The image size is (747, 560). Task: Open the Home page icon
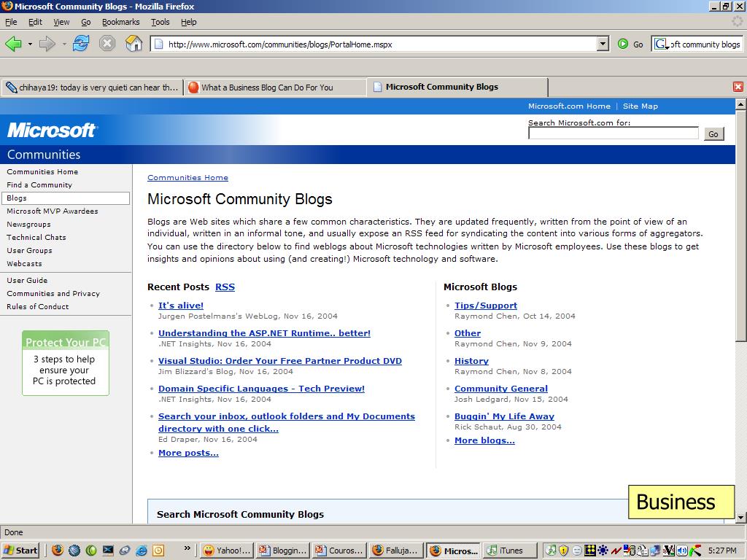(x=134, y=44)
